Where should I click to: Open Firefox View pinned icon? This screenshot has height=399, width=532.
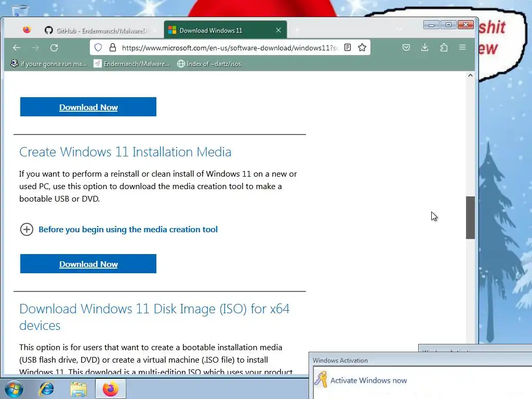[x=27, y=30]
